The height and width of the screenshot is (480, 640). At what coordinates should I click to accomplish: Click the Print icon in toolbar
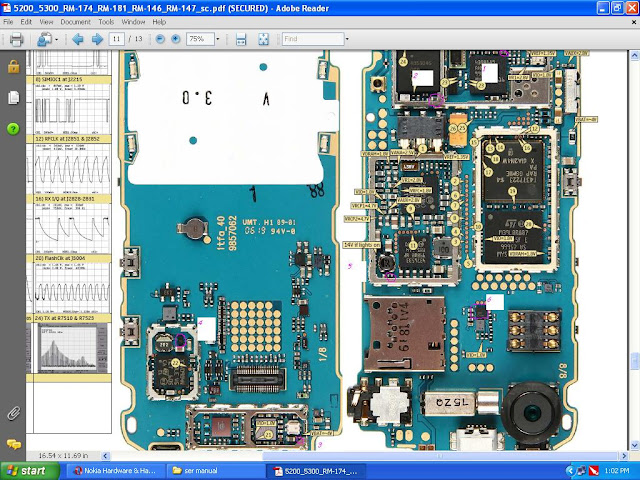tap(16, 39)
